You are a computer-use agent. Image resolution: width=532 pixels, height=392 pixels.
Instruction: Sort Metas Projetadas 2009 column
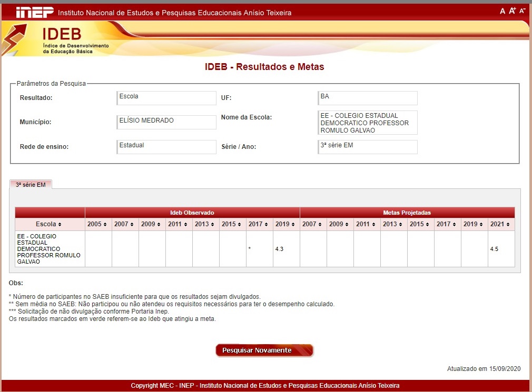340,224
